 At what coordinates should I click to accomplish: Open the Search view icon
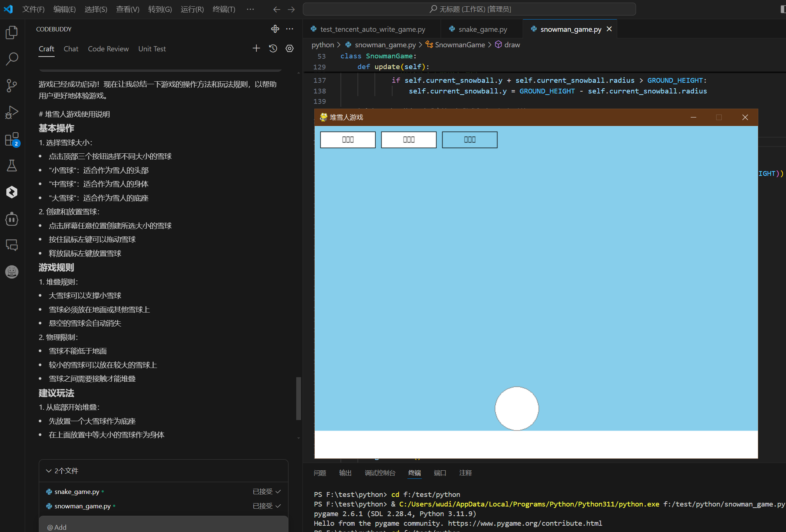tap(12, 59)
